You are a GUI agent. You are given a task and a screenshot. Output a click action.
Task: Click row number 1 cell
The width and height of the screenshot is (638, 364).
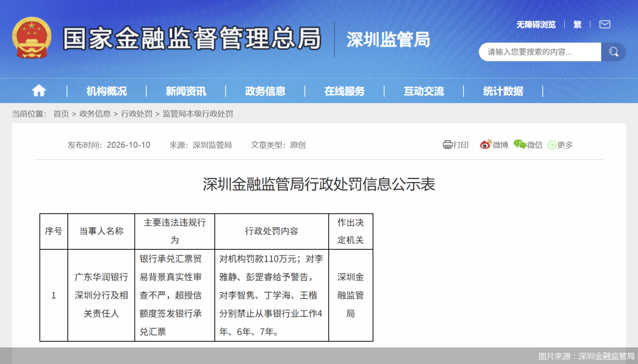pos(54,295)
